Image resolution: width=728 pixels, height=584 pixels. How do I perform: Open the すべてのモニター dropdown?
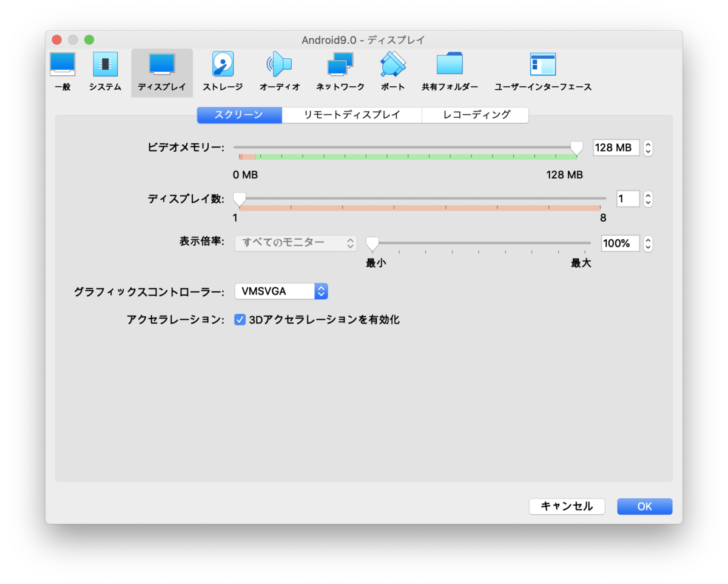[295, 243]
